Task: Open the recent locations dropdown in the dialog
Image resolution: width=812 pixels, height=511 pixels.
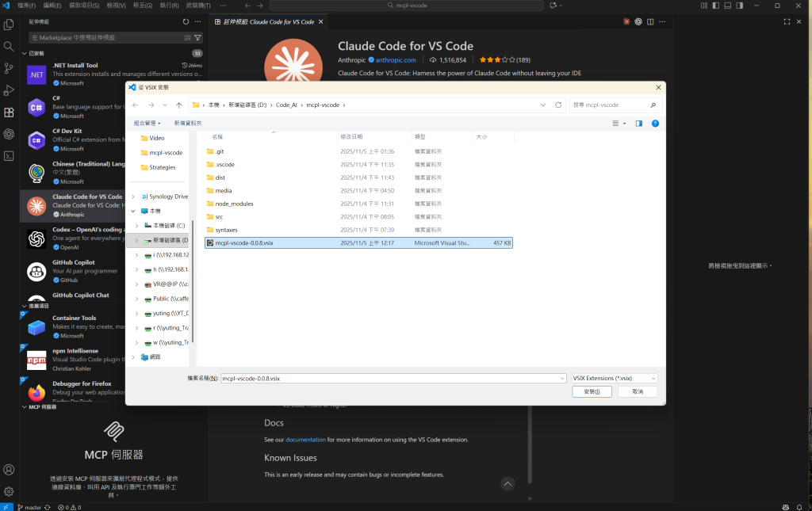Action: 165,105
